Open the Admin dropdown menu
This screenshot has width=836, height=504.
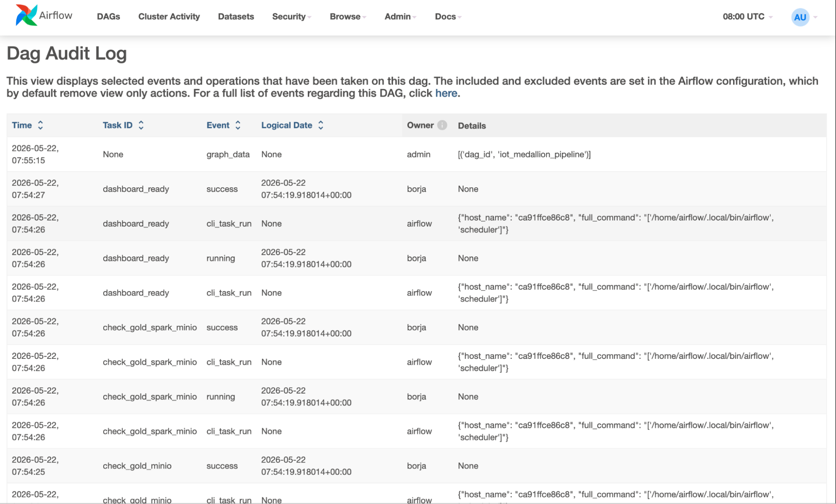click(x=400, y=17)
